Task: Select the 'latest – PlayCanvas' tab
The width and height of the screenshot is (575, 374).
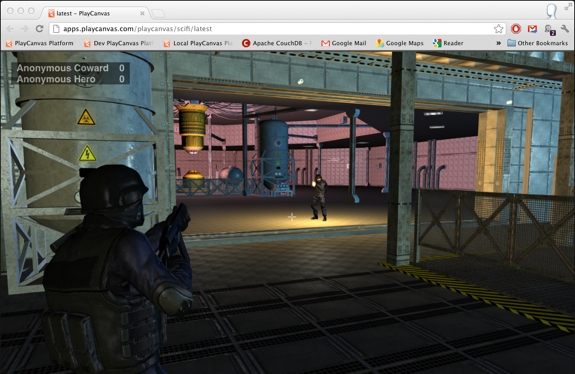Action: (95, 13)
